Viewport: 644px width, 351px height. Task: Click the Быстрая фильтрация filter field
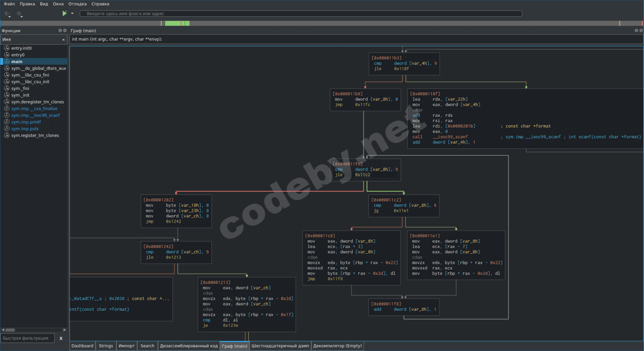click(x=27, y=339)
